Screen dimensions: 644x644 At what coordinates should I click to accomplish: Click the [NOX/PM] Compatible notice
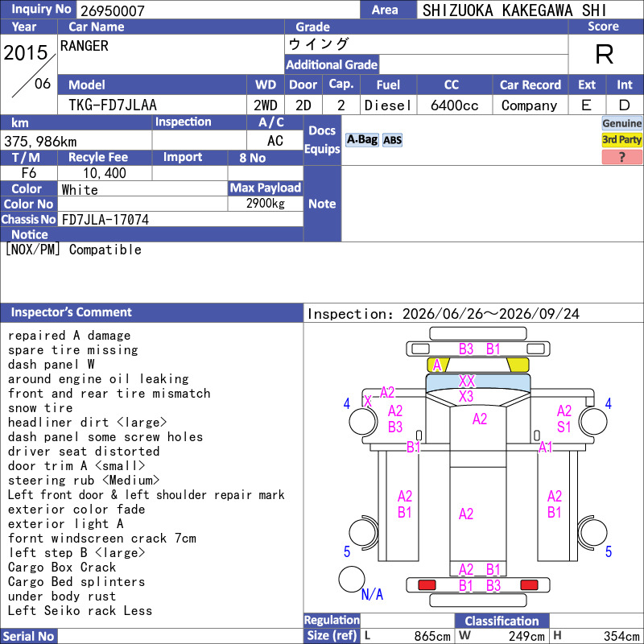(x=73, y=250)
